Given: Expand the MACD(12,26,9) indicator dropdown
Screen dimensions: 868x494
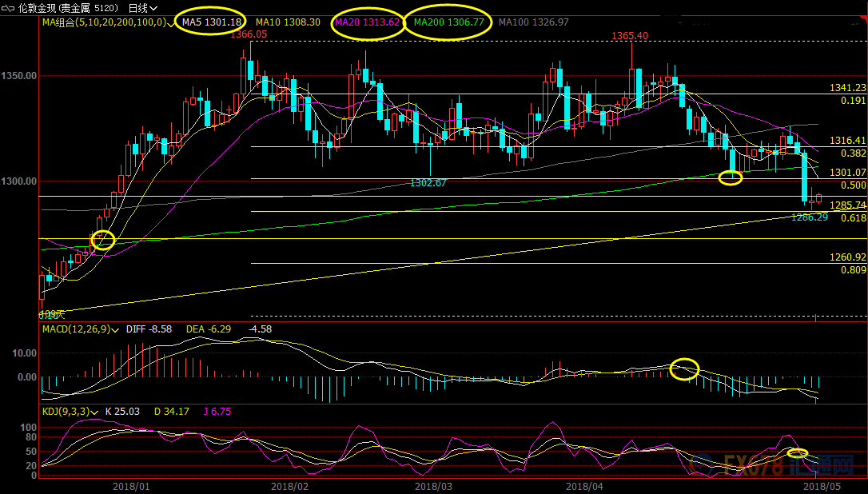Looking at the screenshot, I should click(117, 329).
